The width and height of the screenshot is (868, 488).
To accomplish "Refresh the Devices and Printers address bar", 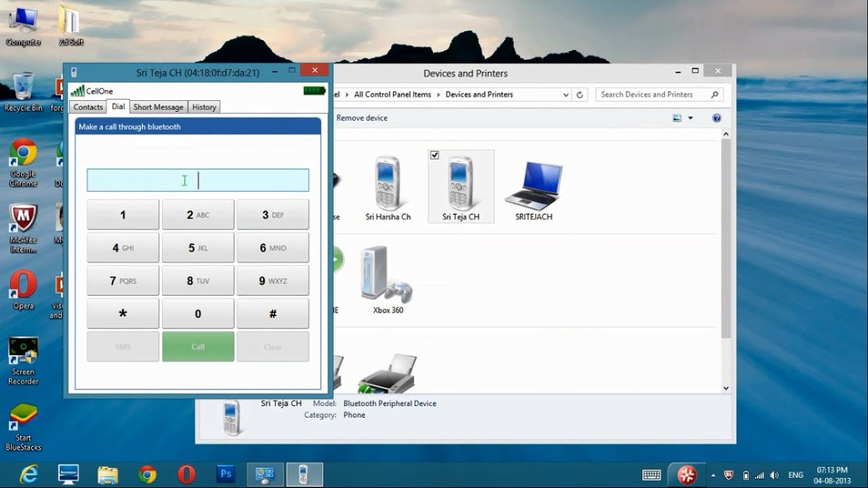I will 580,95.
